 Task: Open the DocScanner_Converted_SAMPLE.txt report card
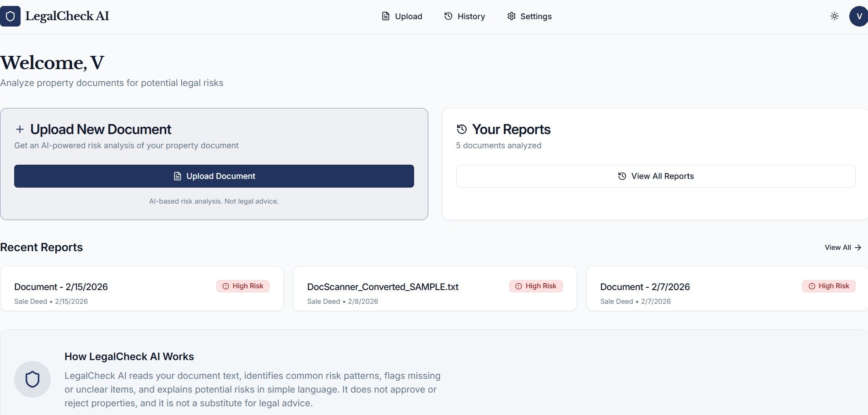[x=435, y=288]
